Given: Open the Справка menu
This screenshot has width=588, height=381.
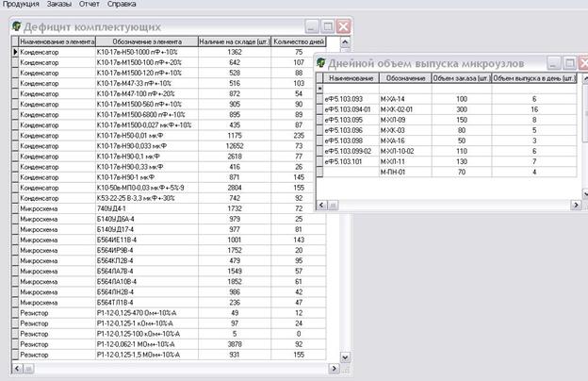Looking at the screenshot, I should 122,5.
